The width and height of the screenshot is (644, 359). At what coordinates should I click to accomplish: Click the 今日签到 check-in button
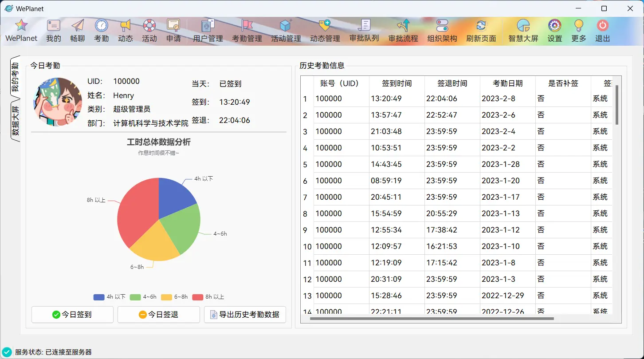(72, 315)
